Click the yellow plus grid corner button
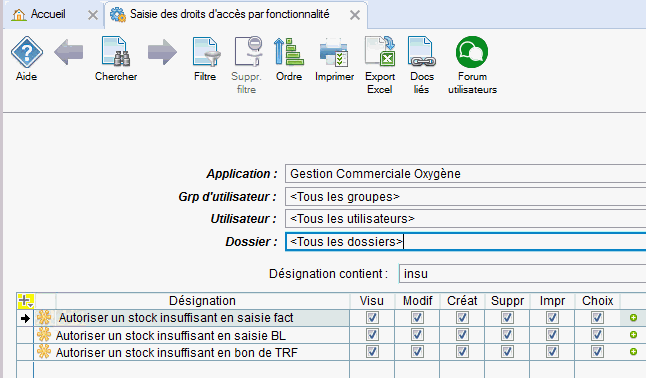646x378 pixels. point(26,301)
